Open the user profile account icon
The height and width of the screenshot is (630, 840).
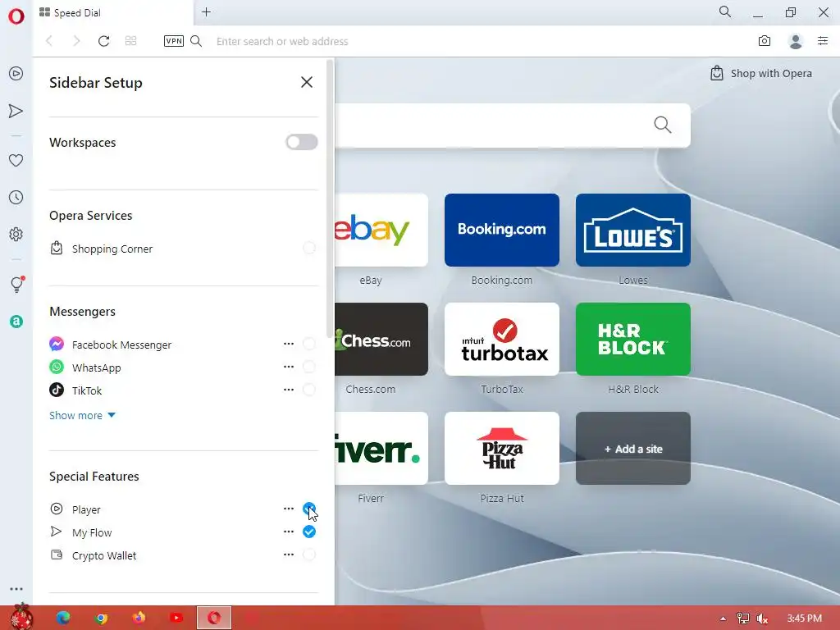coord(796,41)
